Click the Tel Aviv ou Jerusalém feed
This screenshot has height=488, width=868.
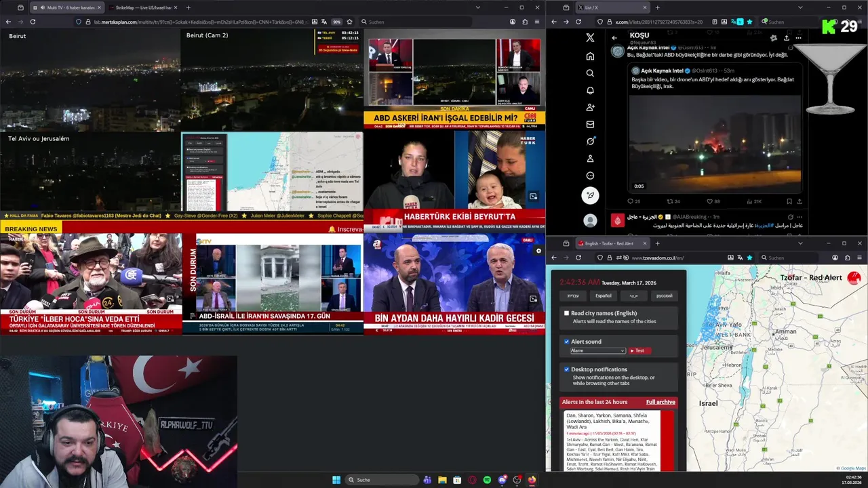90,171
